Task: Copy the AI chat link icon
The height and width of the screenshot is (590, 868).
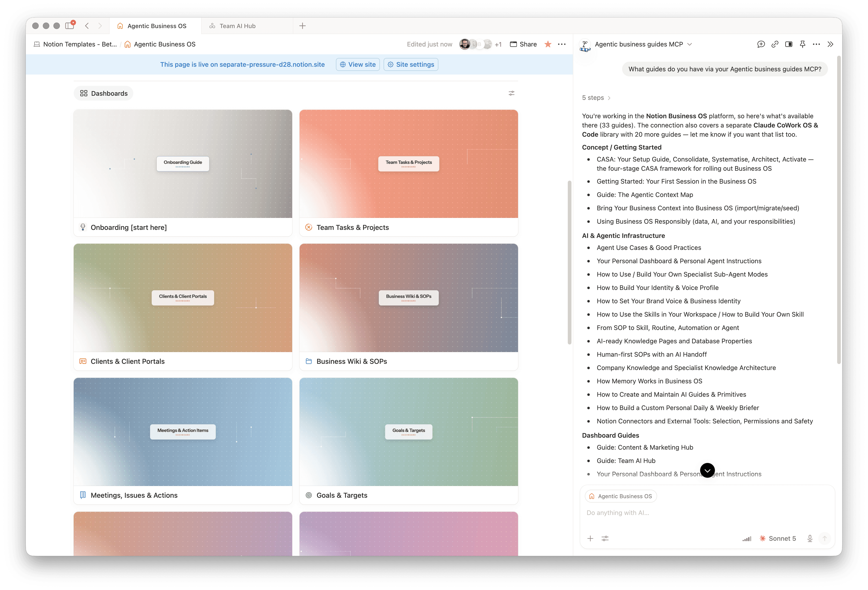Action: 775,44
